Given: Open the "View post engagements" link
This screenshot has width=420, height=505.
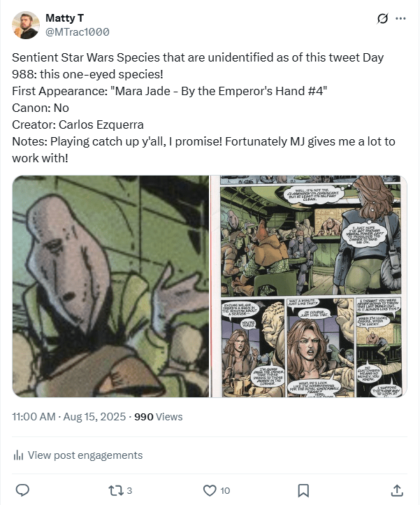Looking at the screenshot, I should 85,455.
